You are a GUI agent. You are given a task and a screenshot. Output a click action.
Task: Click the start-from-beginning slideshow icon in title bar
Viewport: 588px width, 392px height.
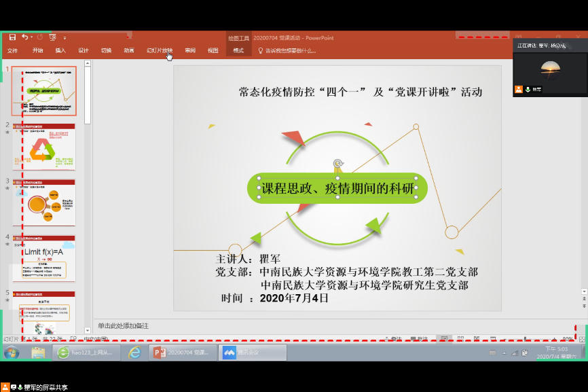pyautogui.click(x=52, y=37)
